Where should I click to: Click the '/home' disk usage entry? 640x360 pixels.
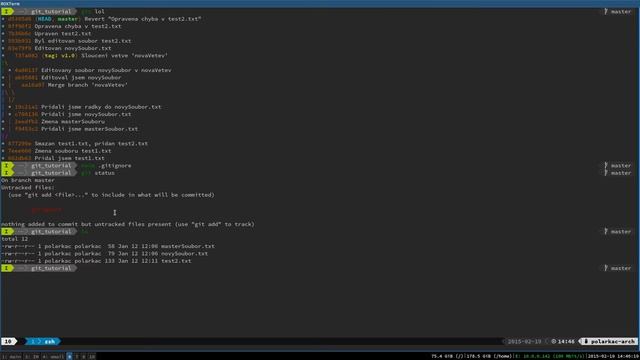point(490,357)
